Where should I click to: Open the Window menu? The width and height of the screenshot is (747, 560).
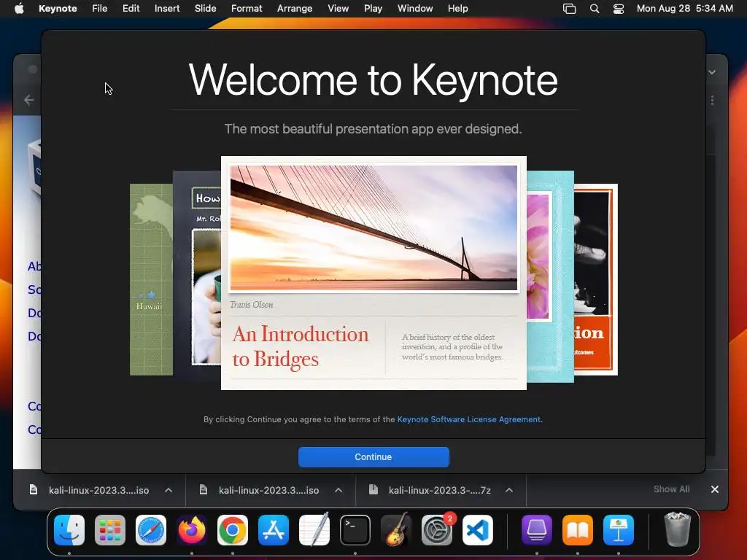pyautogui.click(x=415, y=9)
